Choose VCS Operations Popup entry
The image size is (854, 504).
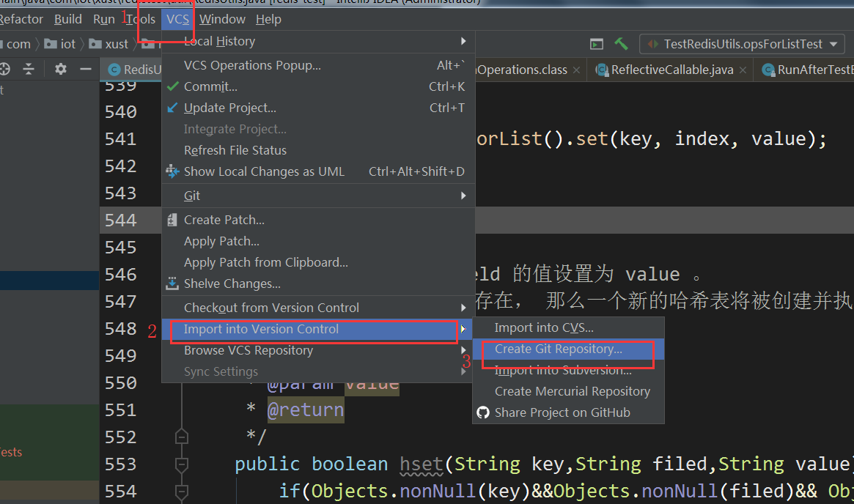[x=318, y=65]
